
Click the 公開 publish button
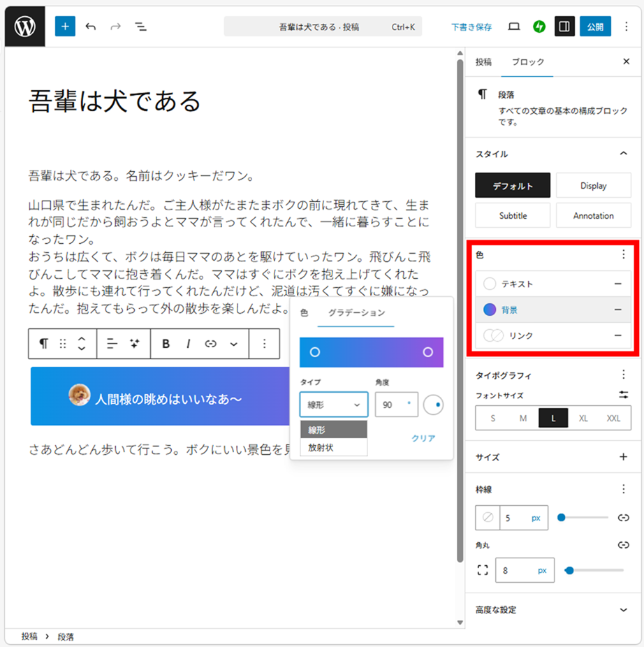tap(595, 27)
